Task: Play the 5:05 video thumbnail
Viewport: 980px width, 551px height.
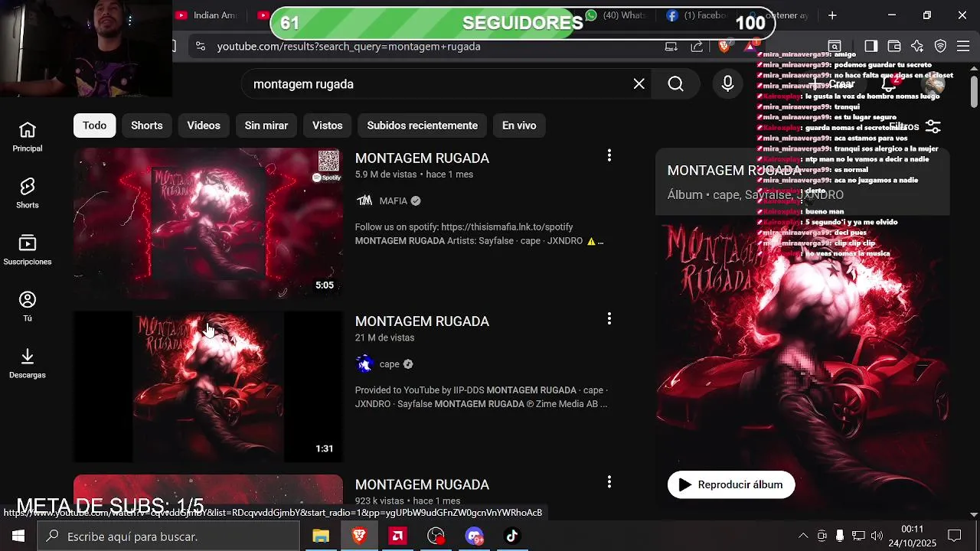Action: pos(208,223)
